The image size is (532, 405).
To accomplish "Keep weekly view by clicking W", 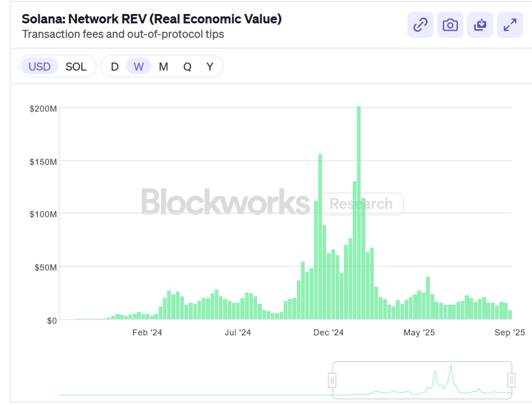I will (x=138, y=66).
